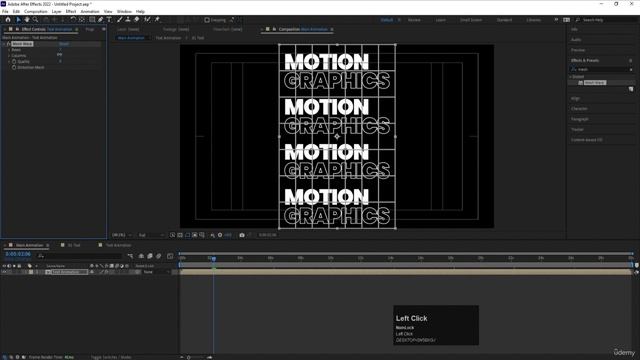The height and width of the screenshot is (360, 640).
Task: Select the Selection arrow tool
Action: pos(18,20)
